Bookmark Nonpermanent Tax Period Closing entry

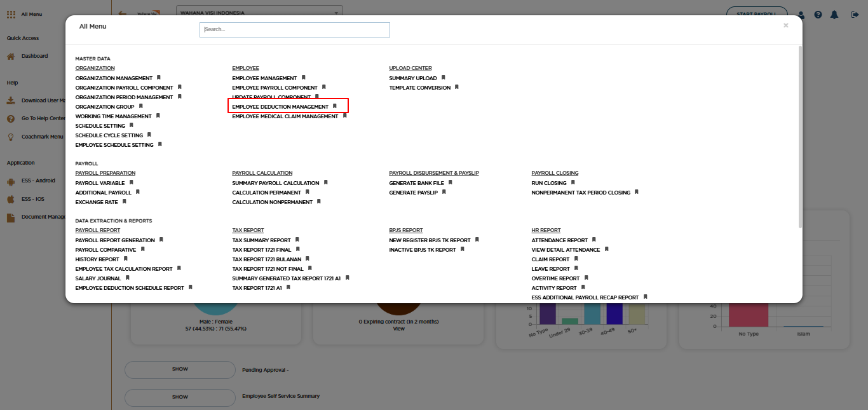(637, 192)
